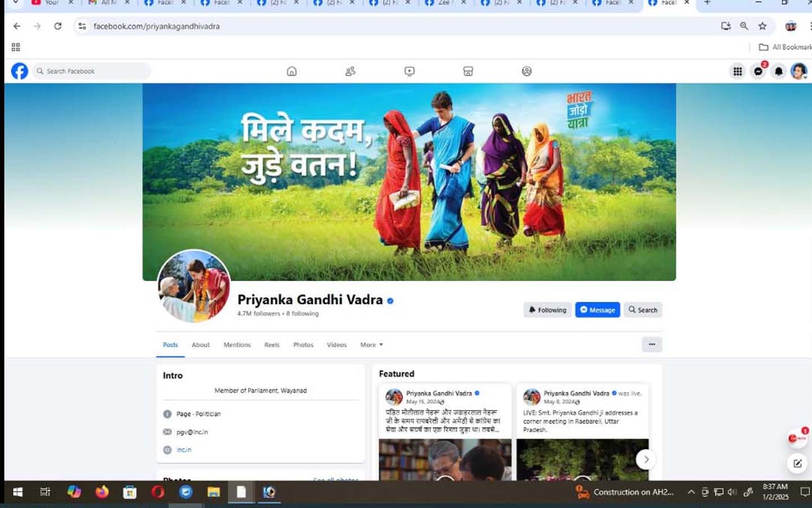The height and width of the screenshot is (508, 812).
Task: Open the page profile picture
Action: [x=193, y=287]
